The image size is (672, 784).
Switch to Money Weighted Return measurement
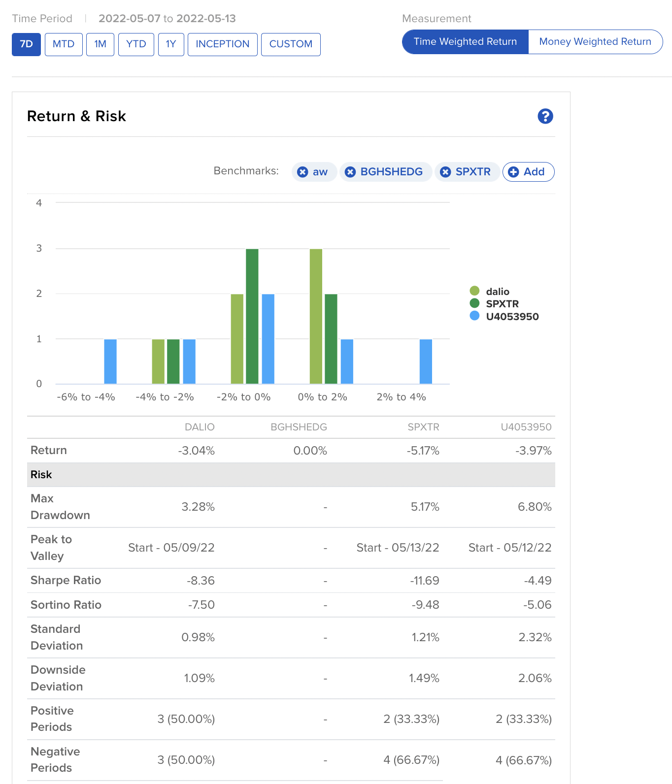pyautogui.click(x=595, y=42)
